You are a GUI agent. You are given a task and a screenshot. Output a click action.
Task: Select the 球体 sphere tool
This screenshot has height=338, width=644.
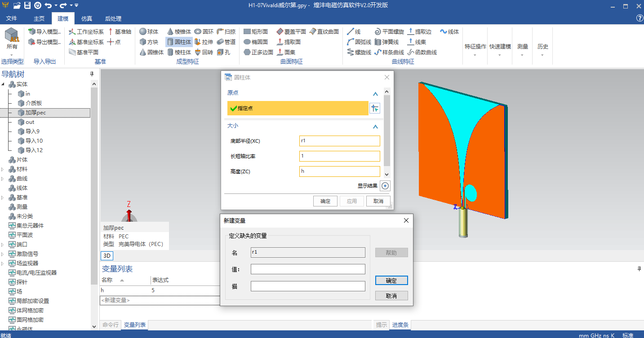(149, 32)
